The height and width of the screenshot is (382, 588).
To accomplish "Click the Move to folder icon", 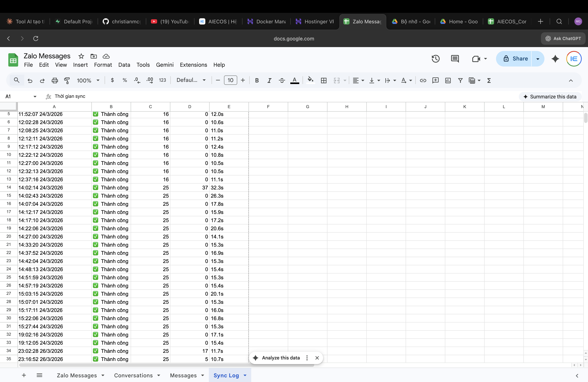I will point(94,56).
